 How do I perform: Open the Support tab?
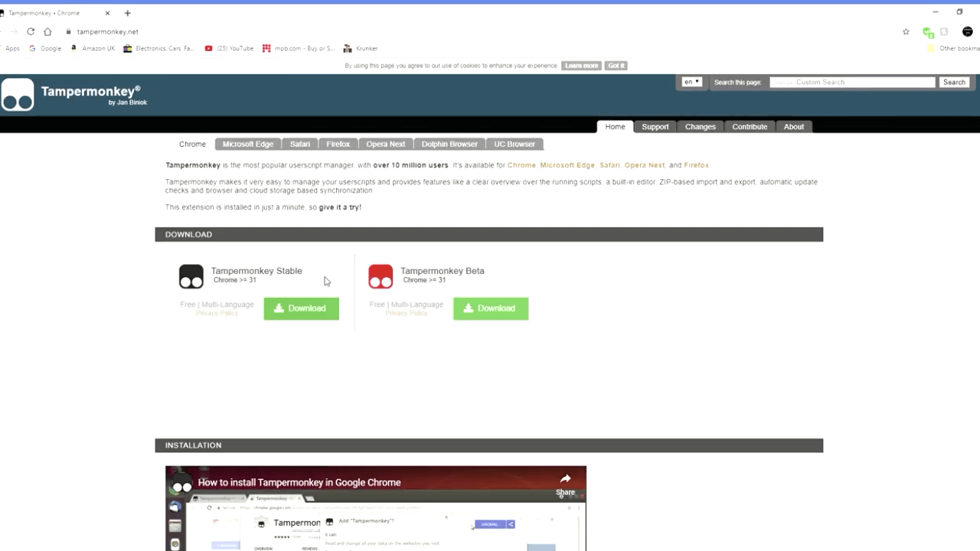655,126
